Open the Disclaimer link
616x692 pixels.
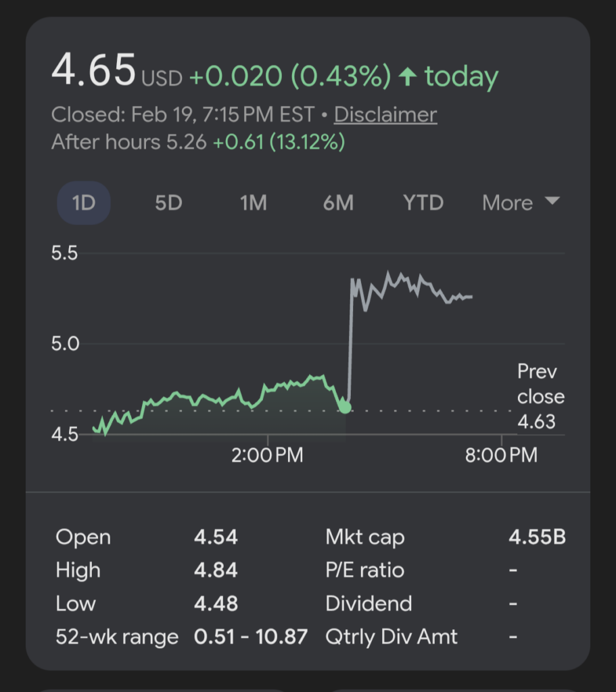(385, 115)
